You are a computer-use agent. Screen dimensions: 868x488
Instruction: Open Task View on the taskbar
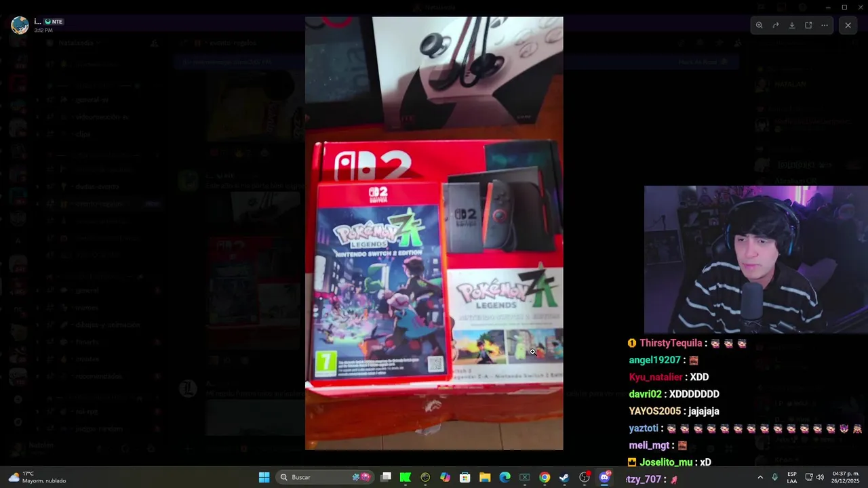click(386, 477)
